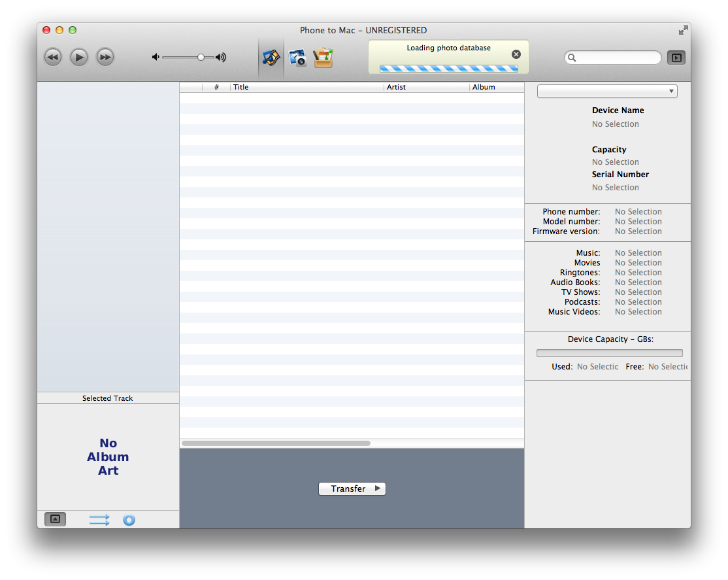The image size is (728, 580).
Task: Sort the track list by Artist column
Action: click(425, 87)
